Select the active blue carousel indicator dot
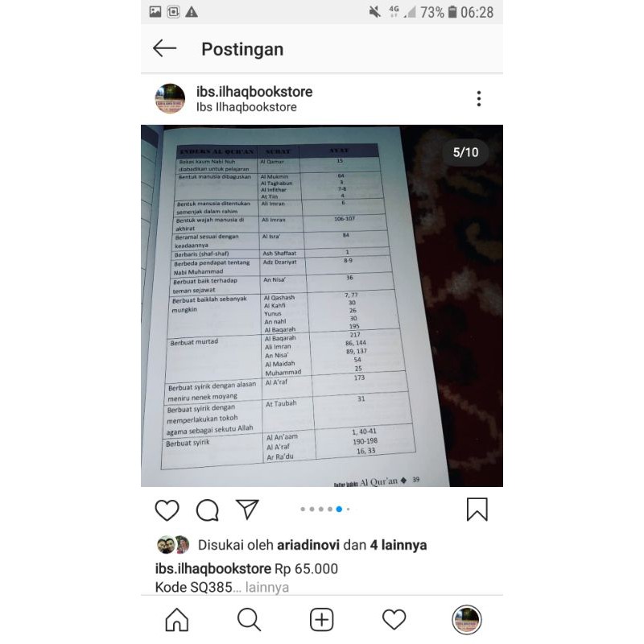 pyautogui.click(x=339, y=510)
